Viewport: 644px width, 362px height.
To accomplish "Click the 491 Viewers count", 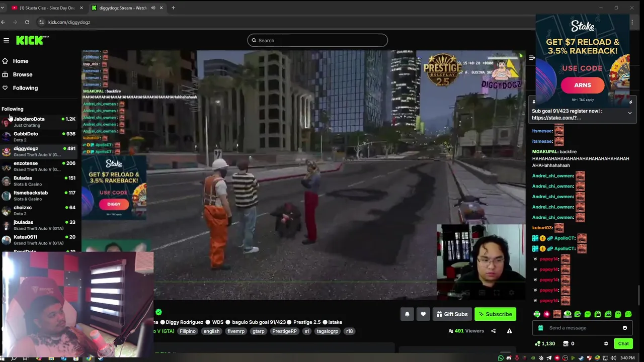I will point(466,331).
